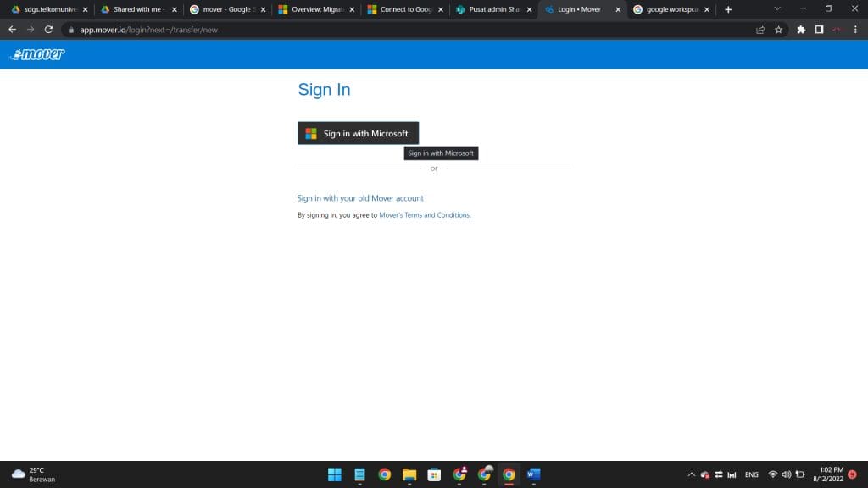Screen dimensions: 868x488
Task: Open the first Chrome taskbar icon
Action: [385, 474]
